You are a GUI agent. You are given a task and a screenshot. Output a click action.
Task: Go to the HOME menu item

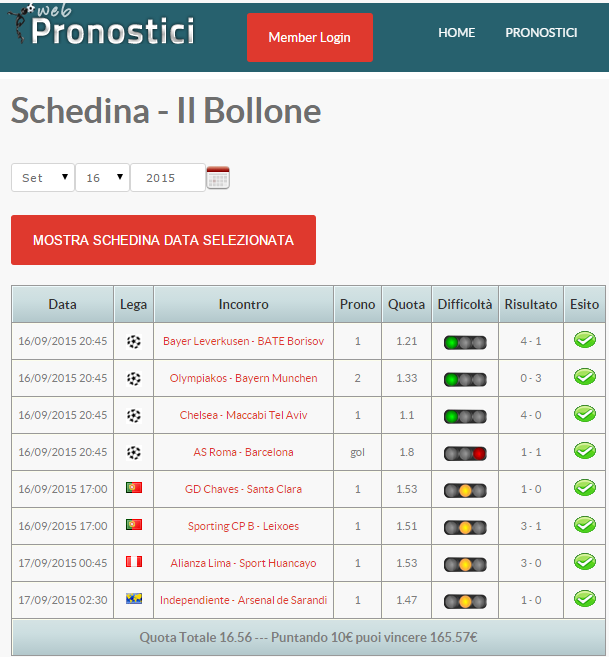456,33
